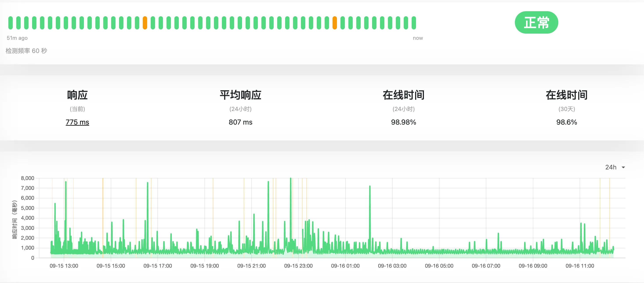Click the 98.98% 24-hour uptime value
Screen dimensions: 644x283
[x=403, y=122]
